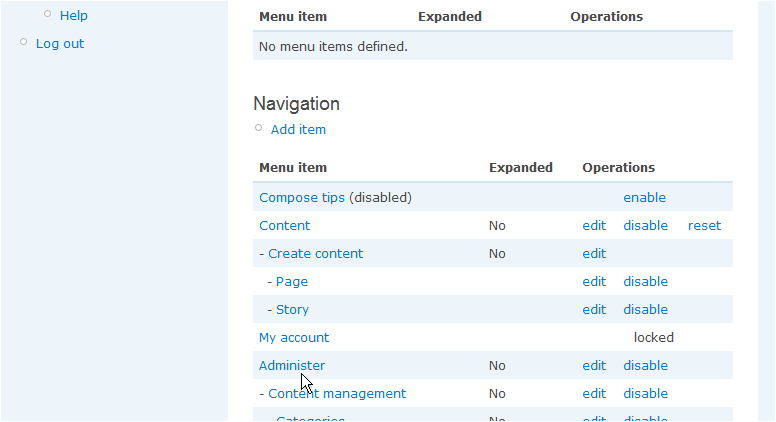Edit the Story menu item
Image resolution: width=776 pixels, height=422 pixels.
point(594,309)
